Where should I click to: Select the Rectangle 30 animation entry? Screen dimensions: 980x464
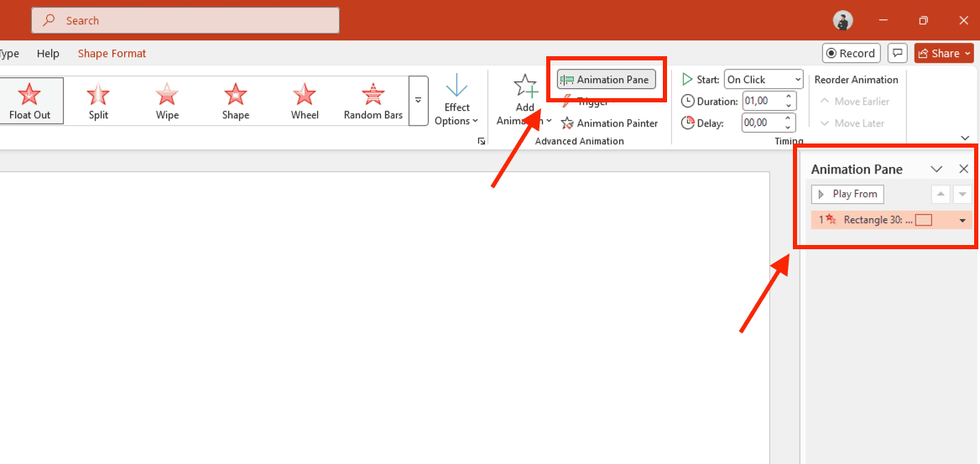(x=891, y=220)
